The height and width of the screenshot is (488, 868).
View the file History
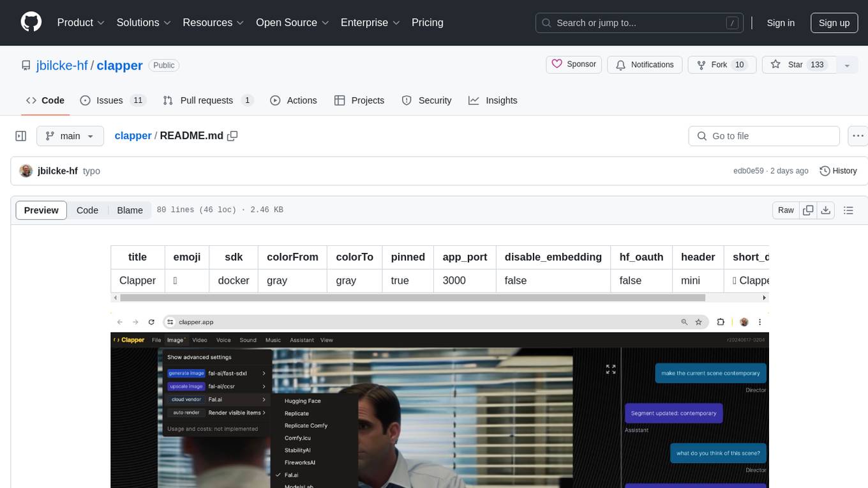(x=838, y=171)
